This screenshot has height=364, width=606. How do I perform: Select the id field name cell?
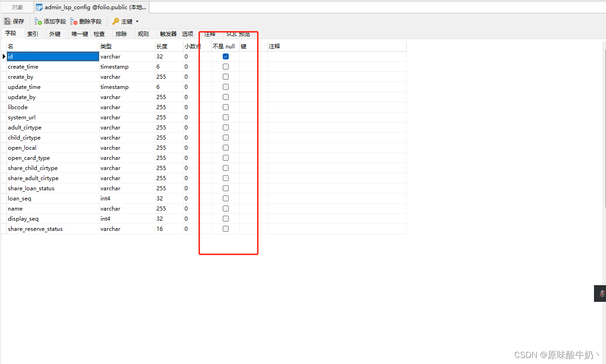pos(53,56)
